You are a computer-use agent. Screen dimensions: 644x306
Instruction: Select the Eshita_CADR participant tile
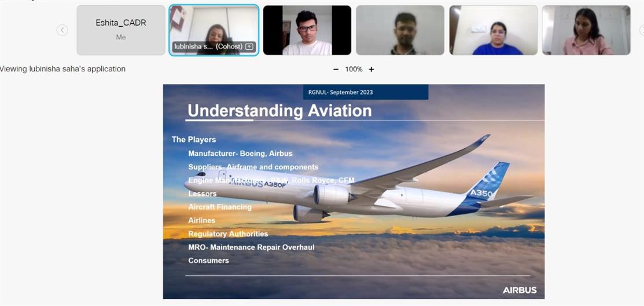[121, 30]
